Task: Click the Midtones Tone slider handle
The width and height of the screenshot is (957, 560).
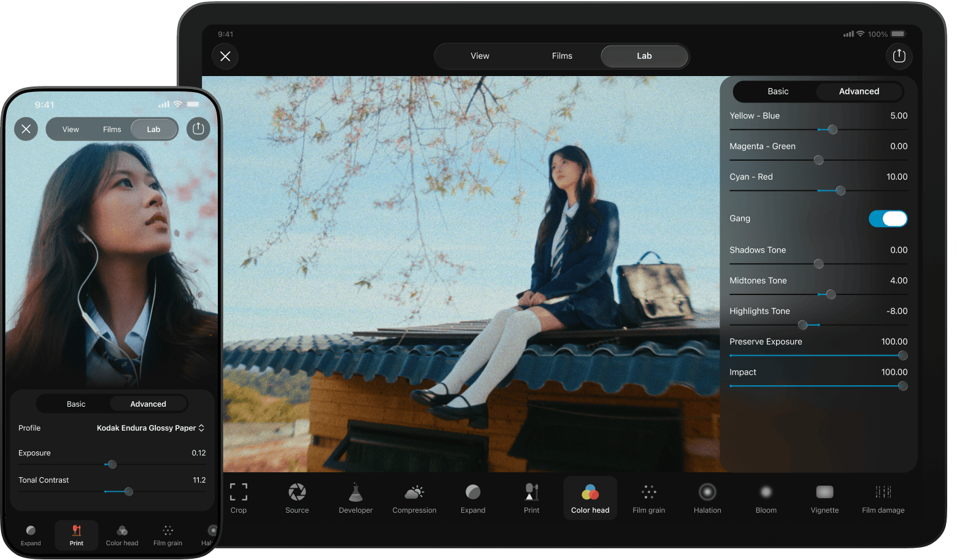Action: [831, 294]
